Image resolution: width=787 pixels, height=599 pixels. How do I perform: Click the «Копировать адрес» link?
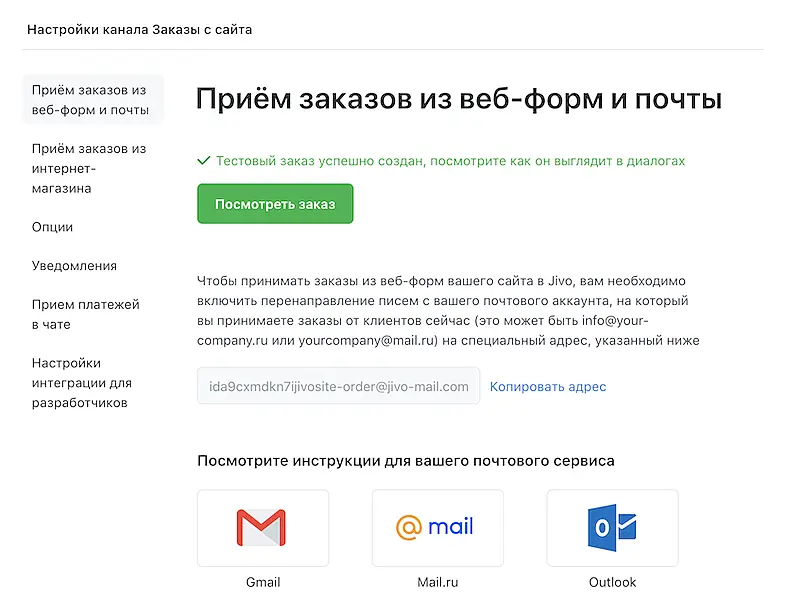click(548, 387)
